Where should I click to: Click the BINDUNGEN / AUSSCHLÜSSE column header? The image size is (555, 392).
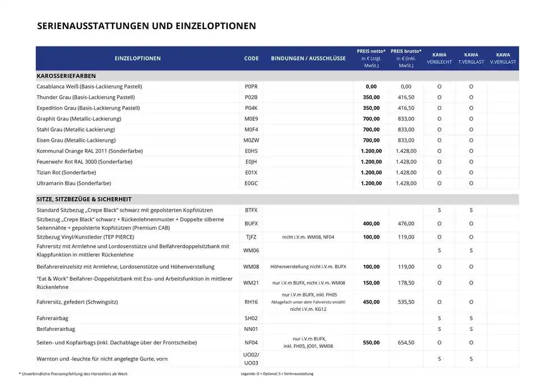(308, 58)
